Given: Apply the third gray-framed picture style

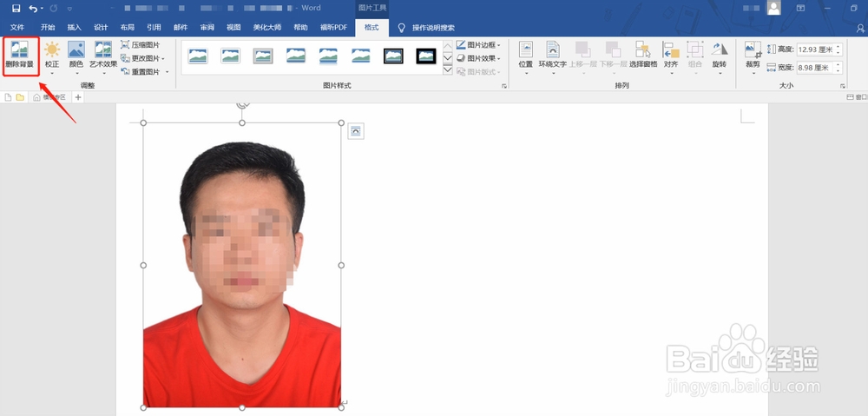Looking at the screenshot, I should pyautogui.click(x=263, y=56).
